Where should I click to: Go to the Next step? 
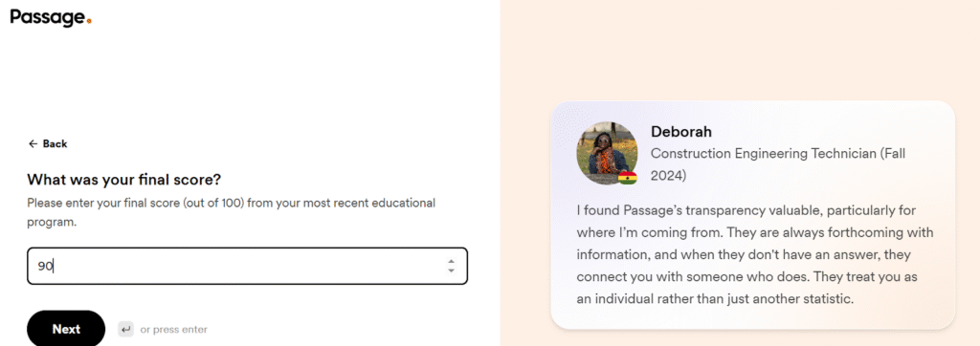pos(66,329)
